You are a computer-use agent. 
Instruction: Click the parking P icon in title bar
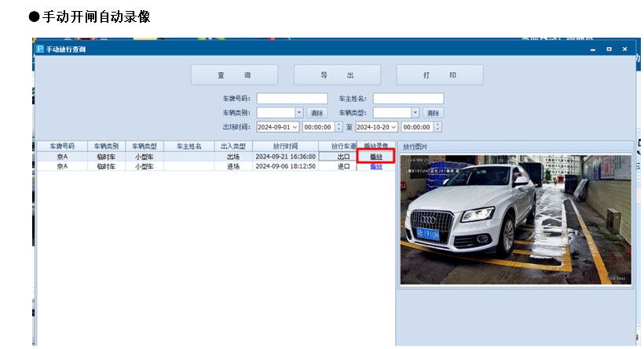tap(39, 49)
